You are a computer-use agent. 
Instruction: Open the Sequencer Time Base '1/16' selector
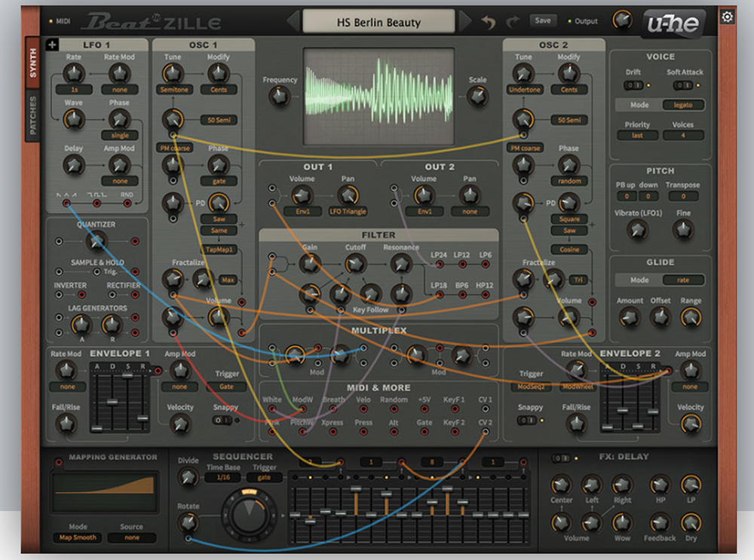(x=224, y=477)
